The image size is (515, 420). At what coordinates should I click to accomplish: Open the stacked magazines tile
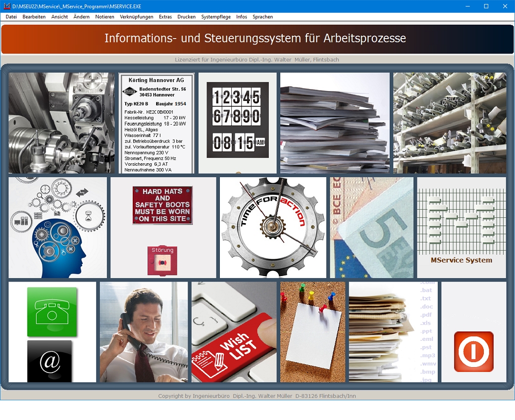pos(335,123)
